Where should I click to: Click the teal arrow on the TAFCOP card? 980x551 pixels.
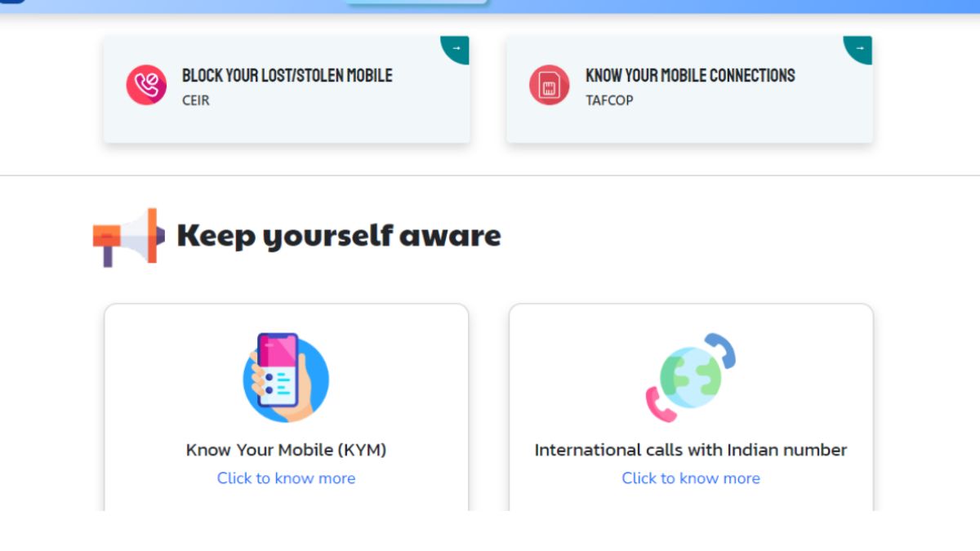(858, 49)
